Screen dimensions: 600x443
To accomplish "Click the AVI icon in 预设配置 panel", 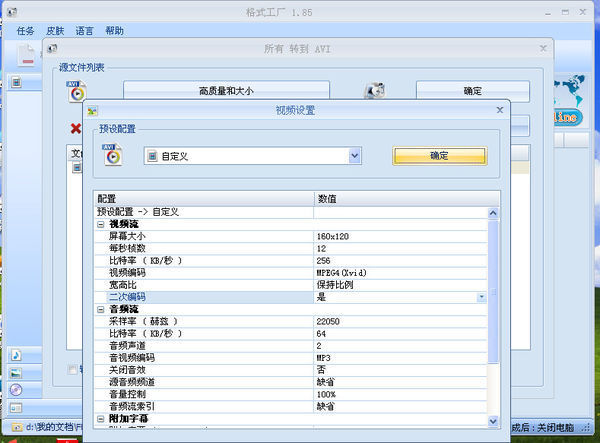I will coord(112,155).
